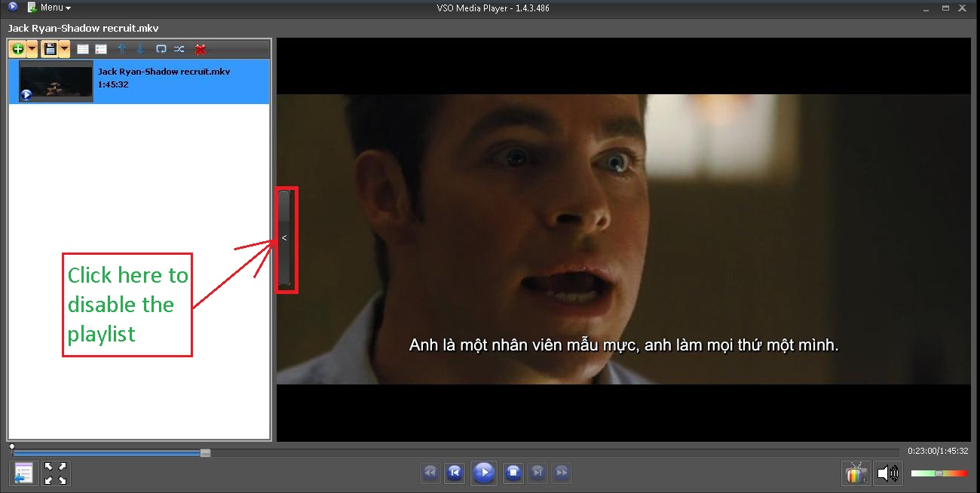Image resolution: width=980 pixels, height=493 pixels.
Task: Remove item with red X icon
Action: [x=201, y=49]
